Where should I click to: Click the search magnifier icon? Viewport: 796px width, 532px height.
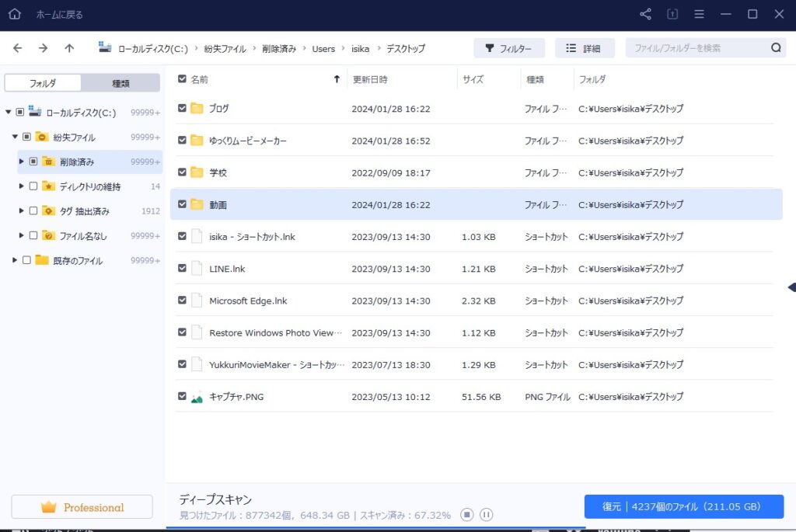(776, 47)
